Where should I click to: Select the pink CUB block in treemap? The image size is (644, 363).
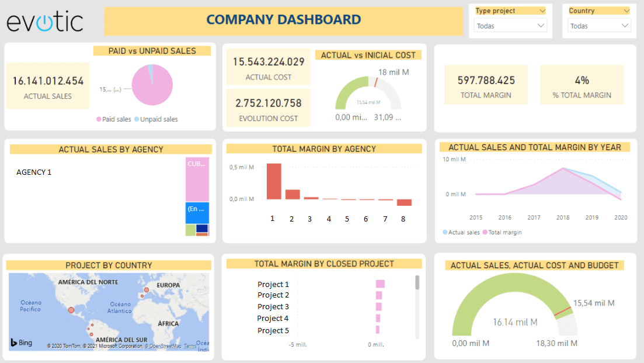[197, 179]
